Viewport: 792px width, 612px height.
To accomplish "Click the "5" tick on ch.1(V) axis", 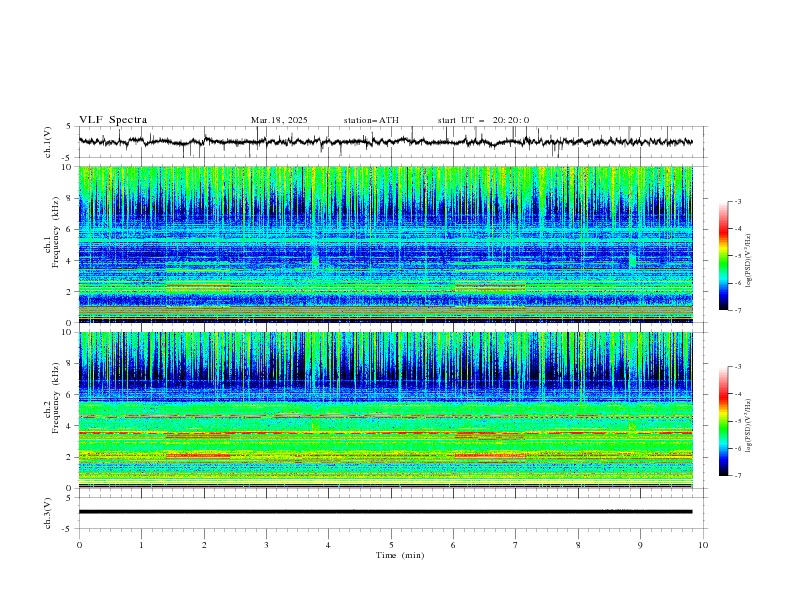I will pyautogui.click(x=69, y=127).
